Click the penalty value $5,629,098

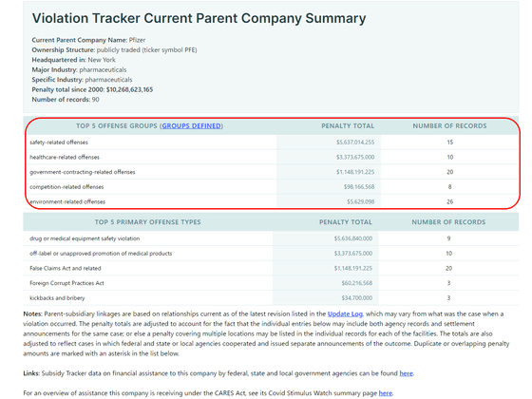click(x=360, y=201)
